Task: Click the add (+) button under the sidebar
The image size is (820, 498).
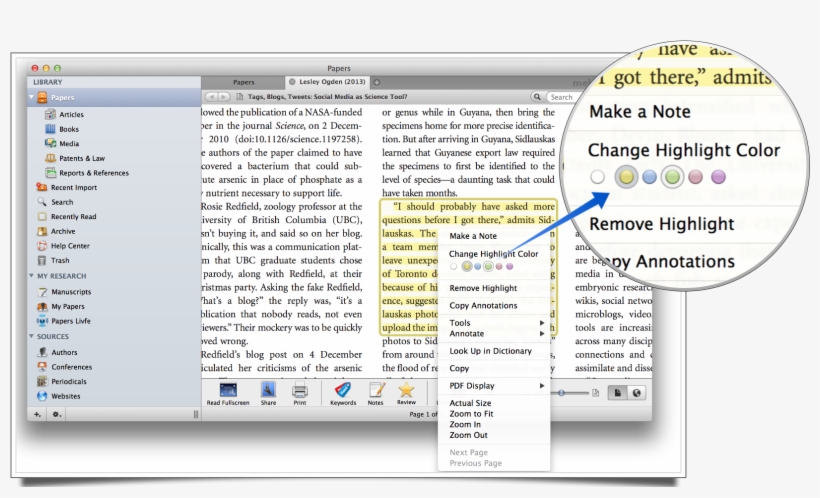Action: coord(38,414)
